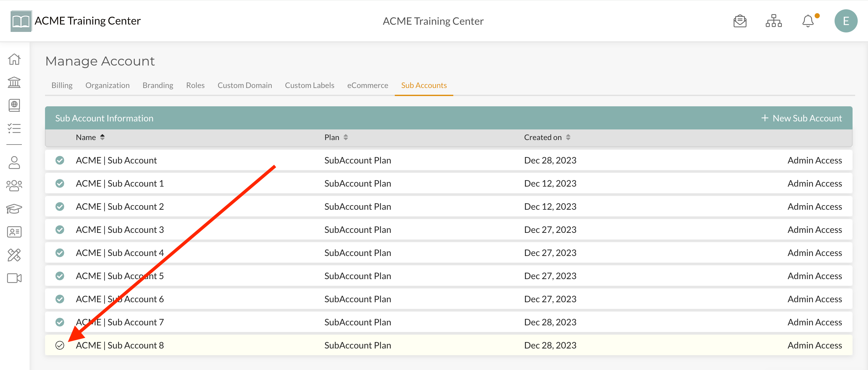Open the home icon in sidebar
This screenshot has height=370, width=868.
click(x=14, y=59)
